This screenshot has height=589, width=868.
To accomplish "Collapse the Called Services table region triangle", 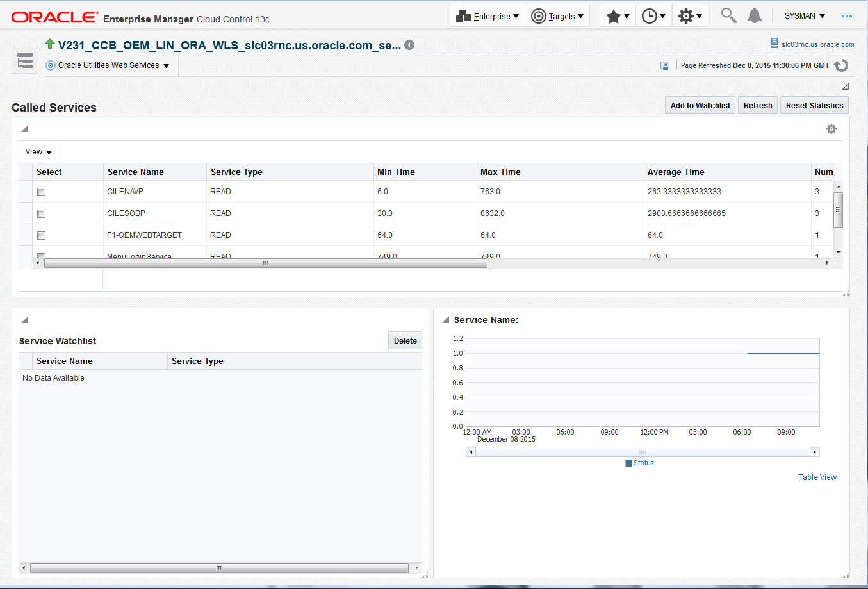I will [x=25, y=129].
